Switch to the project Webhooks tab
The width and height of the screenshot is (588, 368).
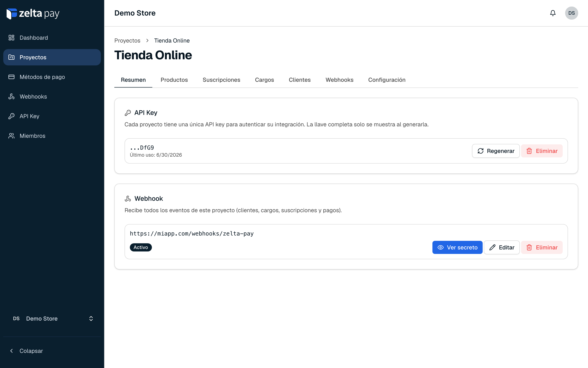click(x=340, y=80)
